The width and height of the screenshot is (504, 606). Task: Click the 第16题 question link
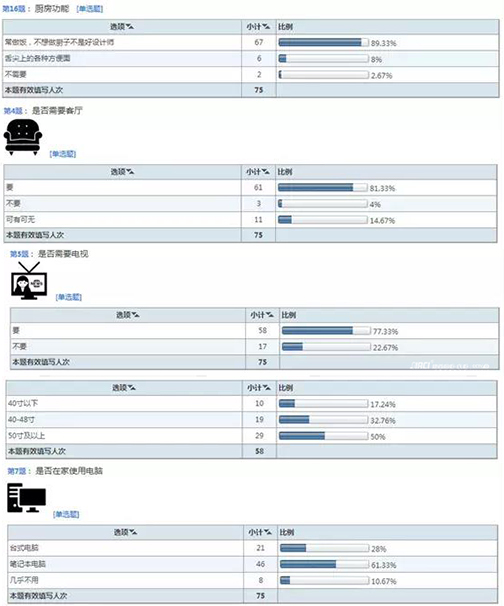click(14, 9)
